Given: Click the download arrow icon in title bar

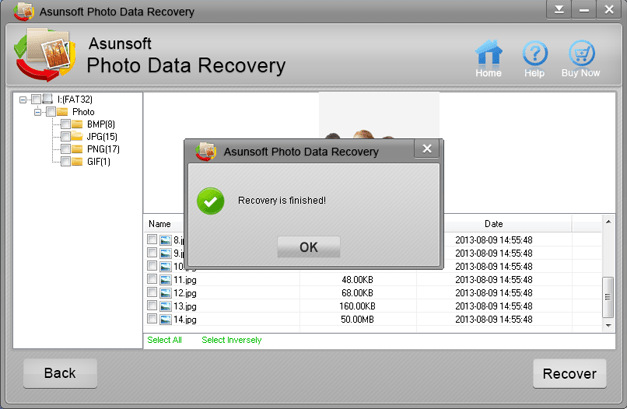Looking at the screenshot, I should (559, 9).
